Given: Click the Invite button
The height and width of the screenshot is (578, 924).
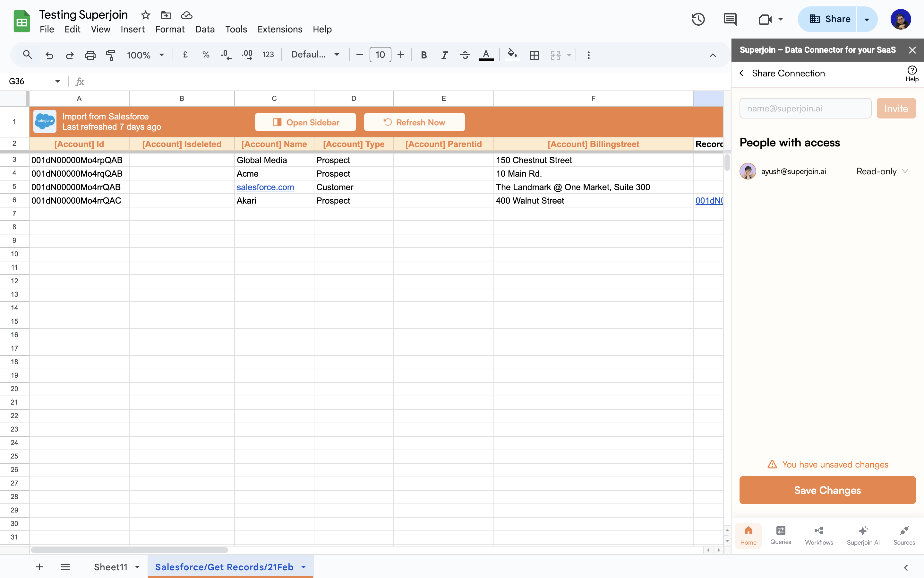Looking at the screenshot, I should pos(896,108).
